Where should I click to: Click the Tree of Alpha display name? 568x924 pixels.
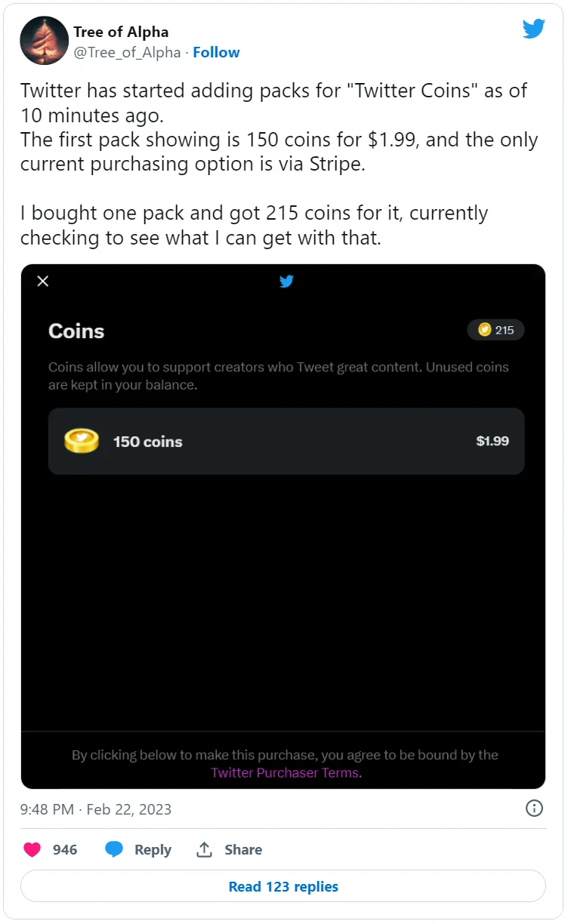[x=121, y=32]
